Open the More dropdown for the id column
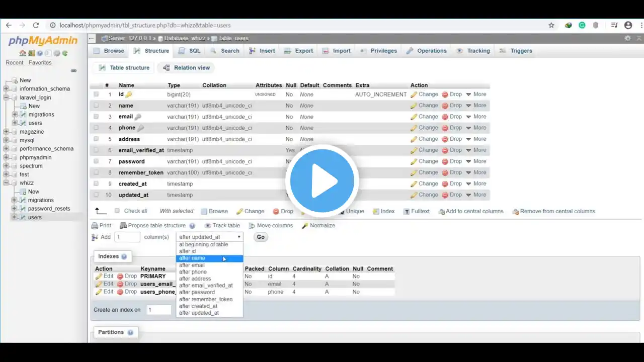The width and height of the screenshot is (644, 362). pyautogui.click(x=476, y=95)
